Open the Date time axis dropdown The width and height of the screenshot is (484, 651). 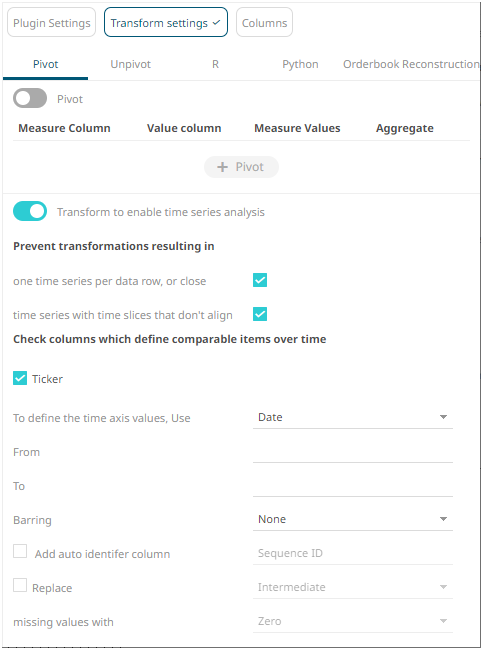coord(352,417)
